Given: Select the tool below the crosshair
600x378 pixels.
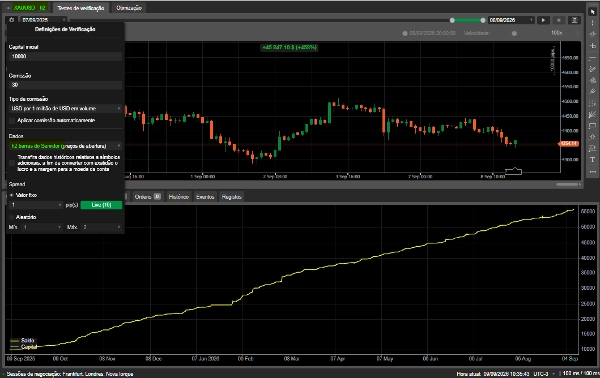Looking at the screenshot, I should tap(592, 34).
